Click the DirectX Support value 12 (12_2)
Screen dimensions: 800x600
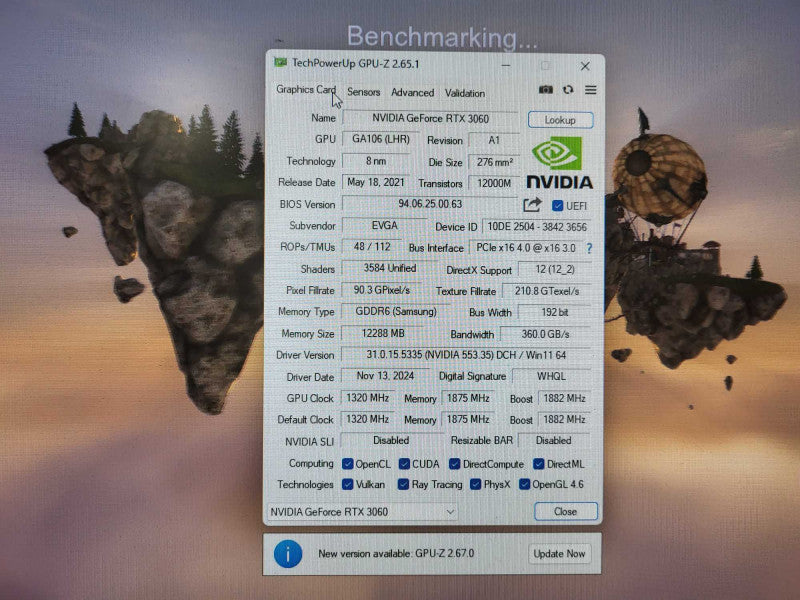(555, 269)
